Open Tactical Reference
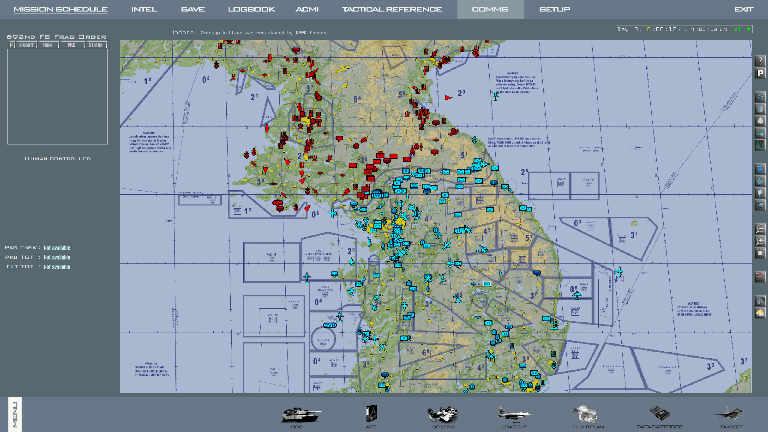768x432 pixels. pos(392,9)
